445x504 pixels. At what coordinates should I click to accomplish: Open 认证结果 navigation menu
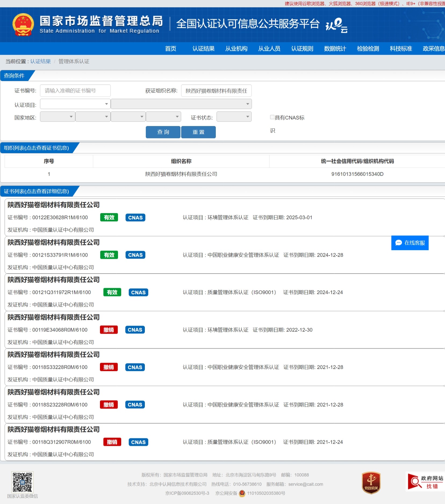203,49
